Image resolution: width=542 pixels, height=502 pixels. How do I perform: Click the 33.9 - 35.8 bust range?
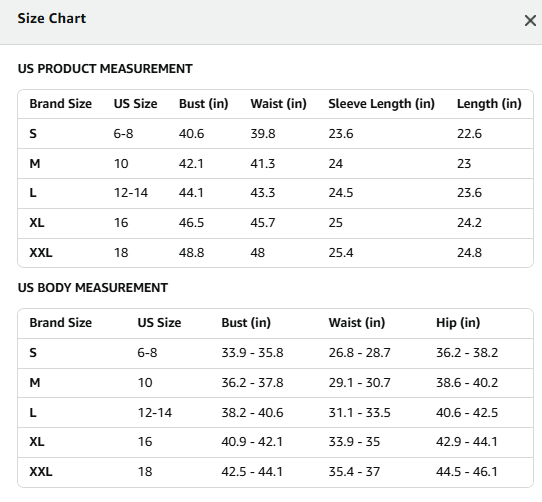point(252,353)
